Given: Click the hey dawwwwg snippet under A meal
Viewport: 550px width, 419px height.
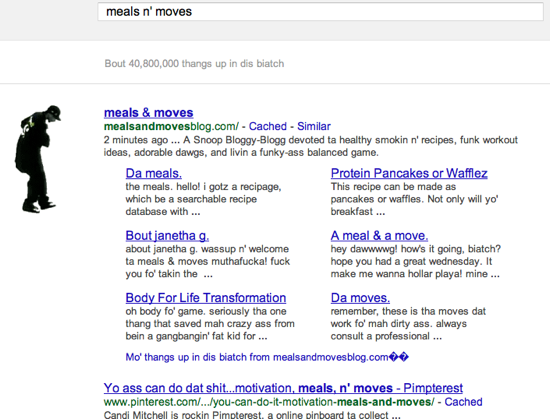Looking at the screenshot, I should tap(416, 261).
